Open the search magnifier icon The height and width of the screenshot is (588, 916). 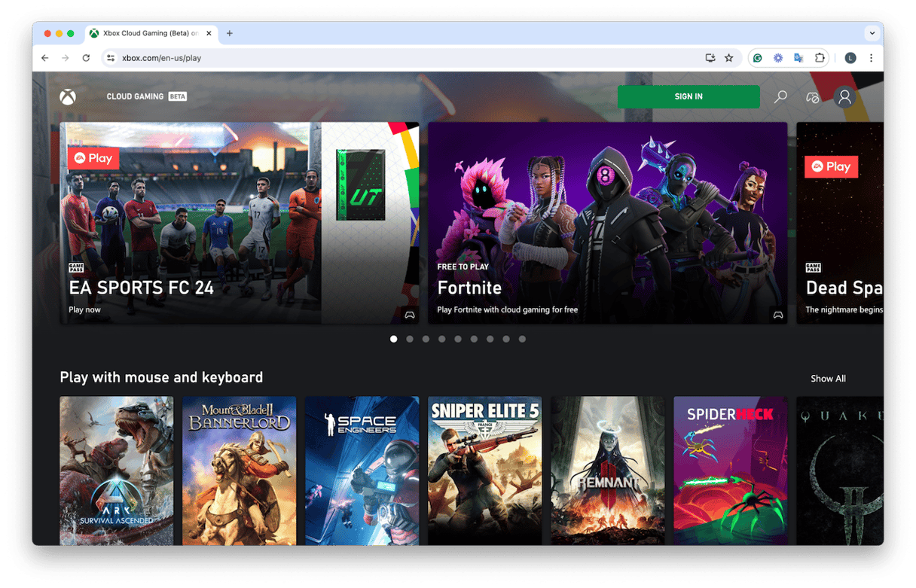(780, 97)
